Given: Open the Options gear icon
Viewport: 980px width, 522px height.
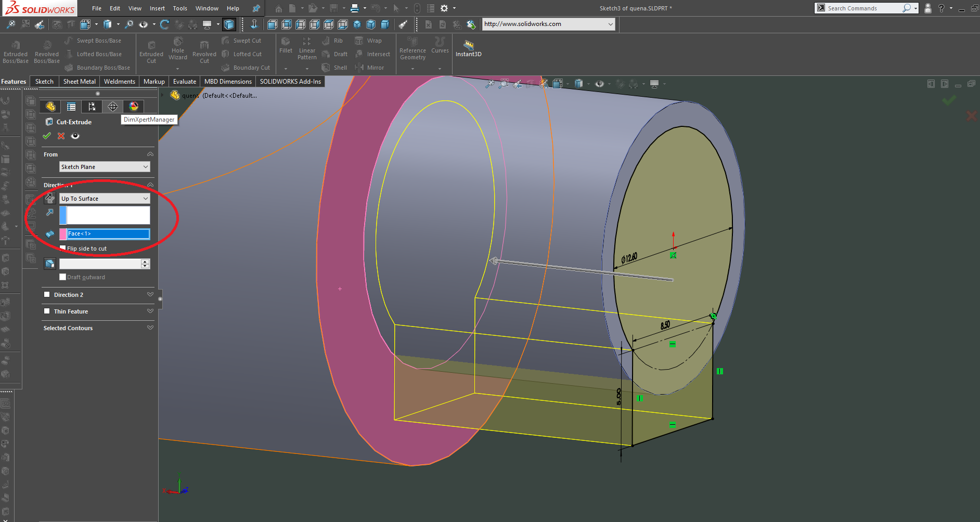Looking at the screenshot, I should point(444,8).
